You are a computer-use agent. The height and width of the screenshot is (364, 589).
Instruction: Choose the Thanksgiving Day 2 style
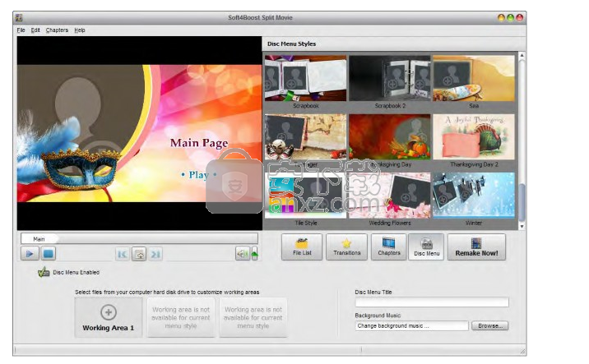tap(474, 138)
